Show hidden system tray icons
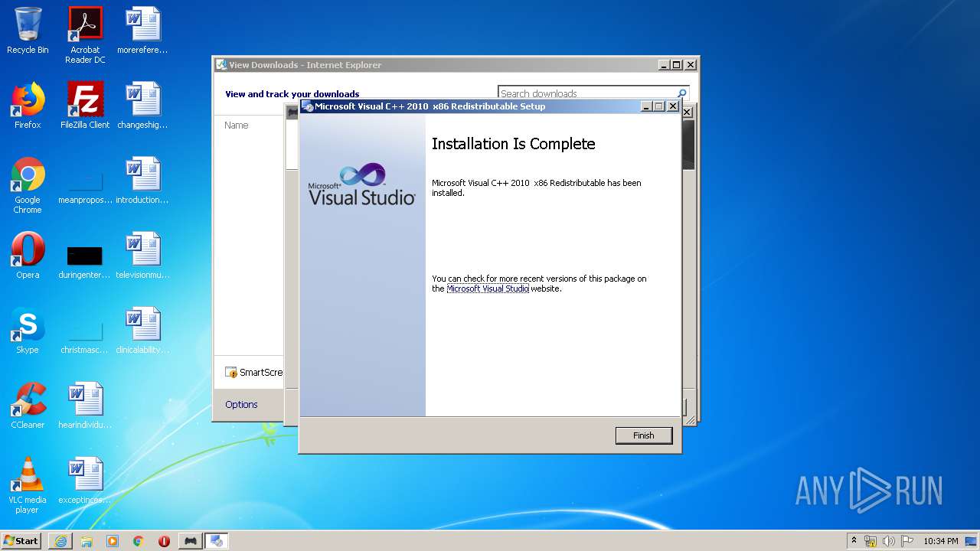Image resolution: width=980 pixels, height=551 pixels. 854,541
